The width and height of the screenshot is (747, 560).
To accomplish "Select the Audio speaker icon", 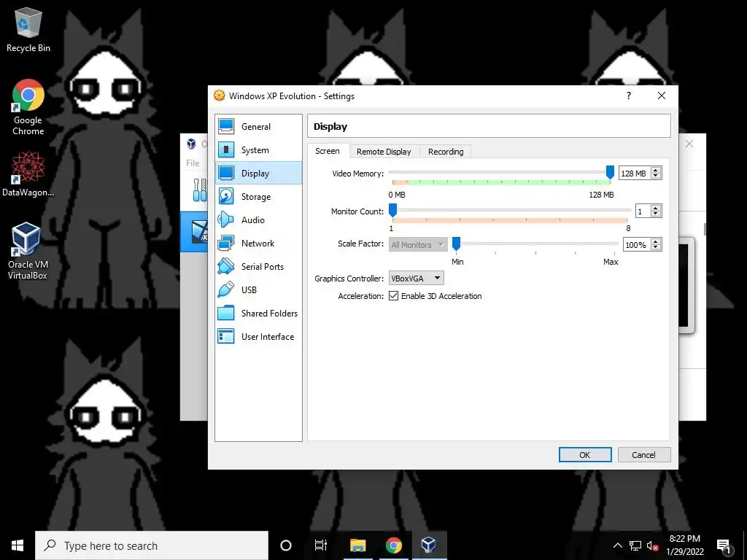I will click(x=226, y=219).
